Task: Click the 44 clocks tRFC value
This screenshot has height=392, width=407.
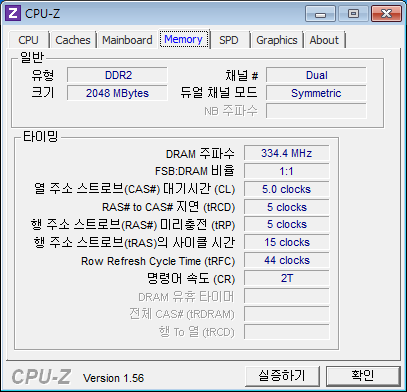Action: tap(286, 260)
